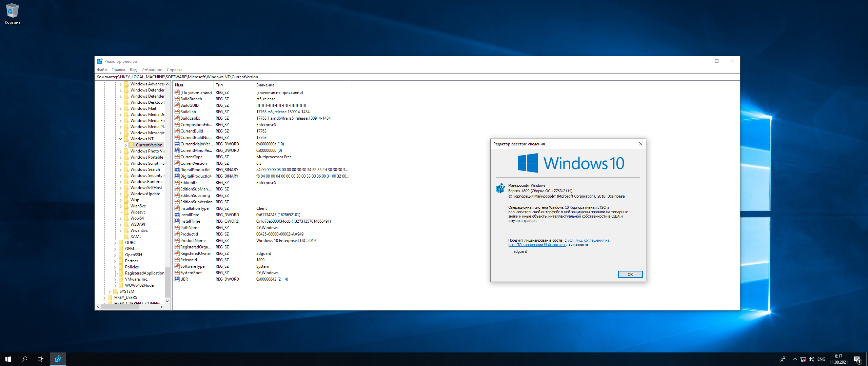Open the Microsoft license agreement link

559,243
